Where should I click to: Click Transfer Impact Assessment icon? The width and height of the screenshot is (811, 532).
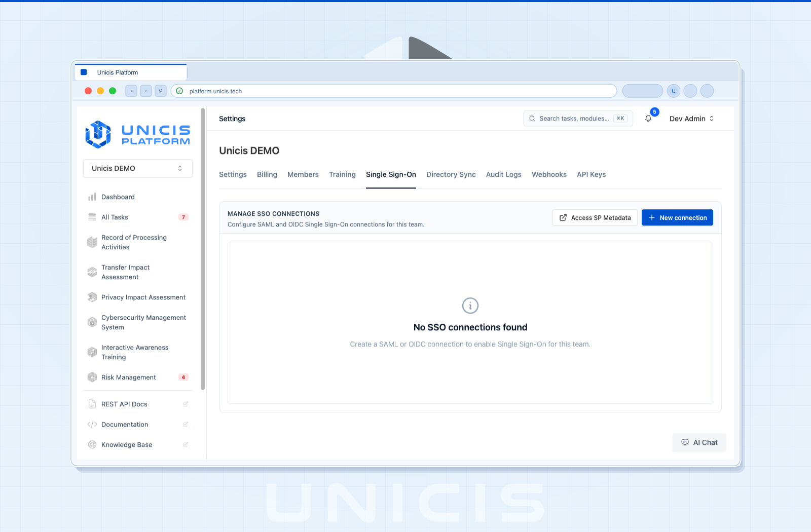tap(92, 272)
